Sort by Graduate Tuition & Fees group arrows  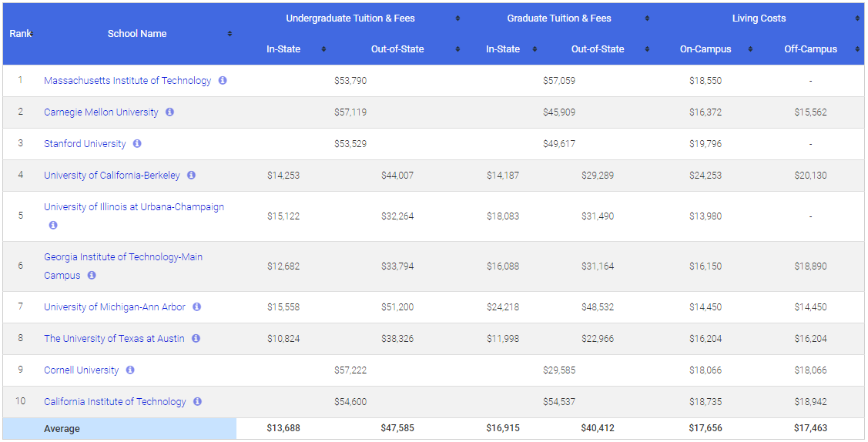click(647, 18)
